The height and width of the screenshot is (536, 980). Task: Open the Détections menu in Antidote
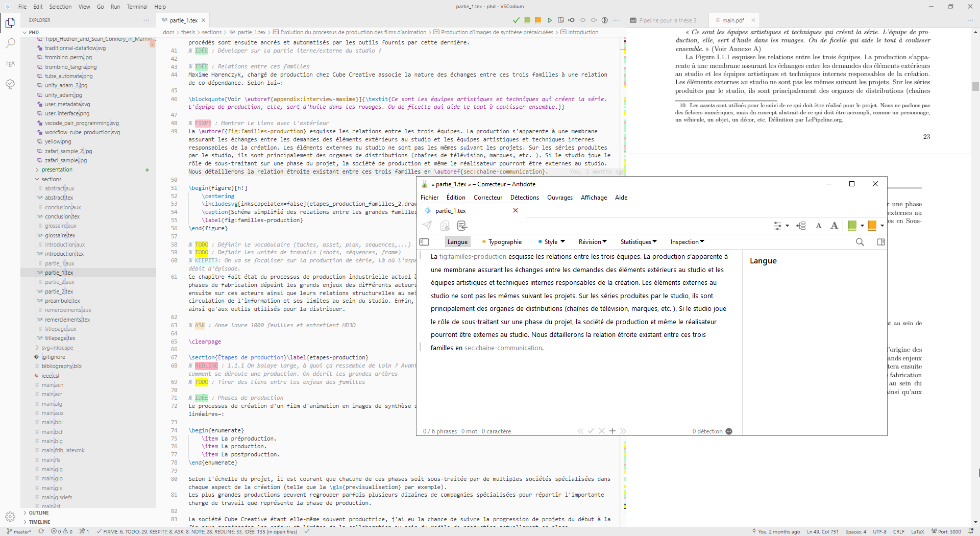coord(524,198)
